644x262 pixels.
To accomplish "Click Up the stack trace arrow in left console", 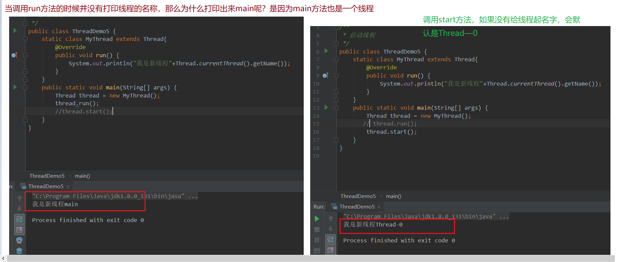I will [19, 198].
